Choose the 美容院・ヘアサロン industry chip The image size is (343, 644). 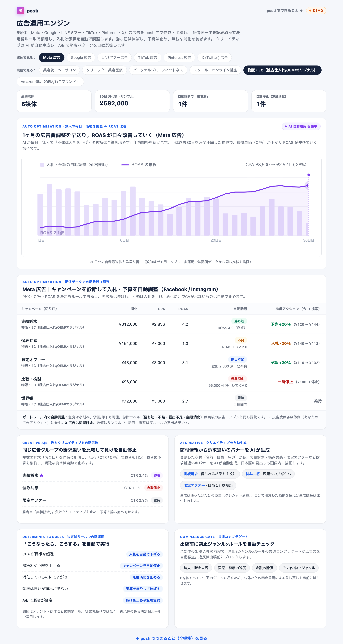[x=59, y=70]
